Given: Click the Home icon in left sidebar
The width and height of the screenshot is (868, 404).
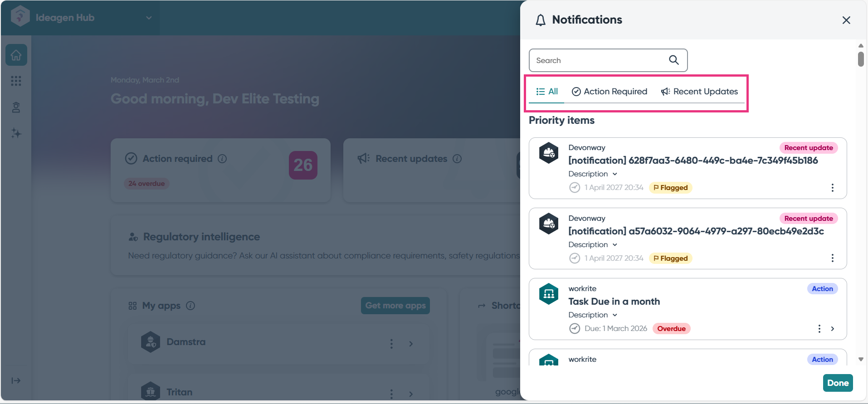Looking at the screenshot, I should (x=16, y=55).
